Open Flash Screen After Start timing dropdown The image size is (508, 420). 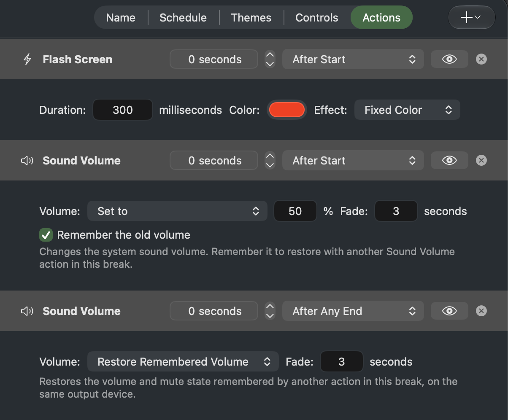[353, 59]
